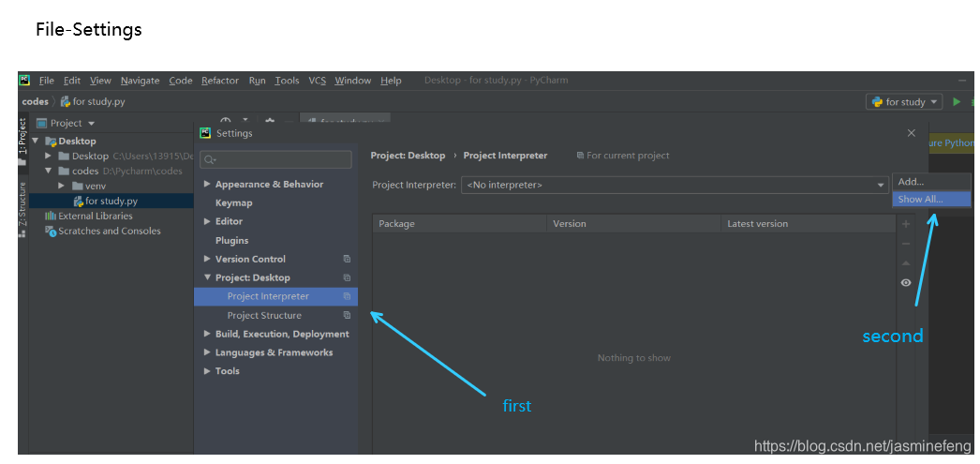Screen dimensions: 980x464
Task: Click the Project view window icon
Action: pyautogui.click(x=42, y=123)
